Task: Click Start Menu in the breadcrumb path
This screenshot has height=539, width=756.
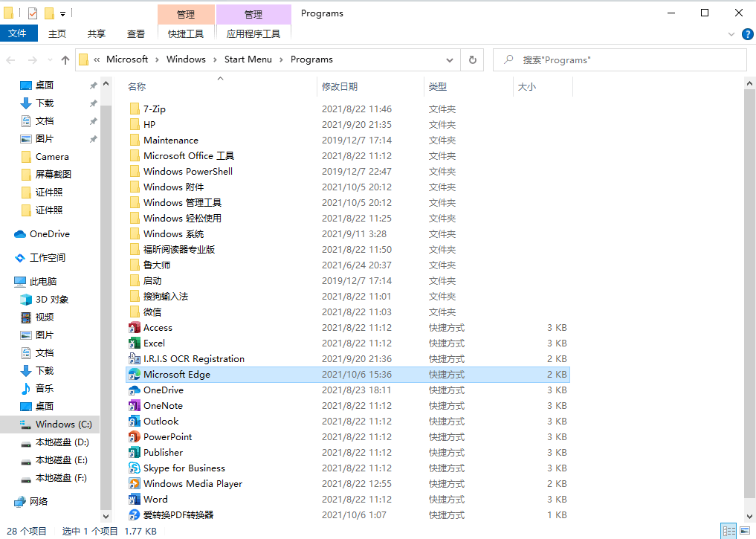Action: point(248,59)
